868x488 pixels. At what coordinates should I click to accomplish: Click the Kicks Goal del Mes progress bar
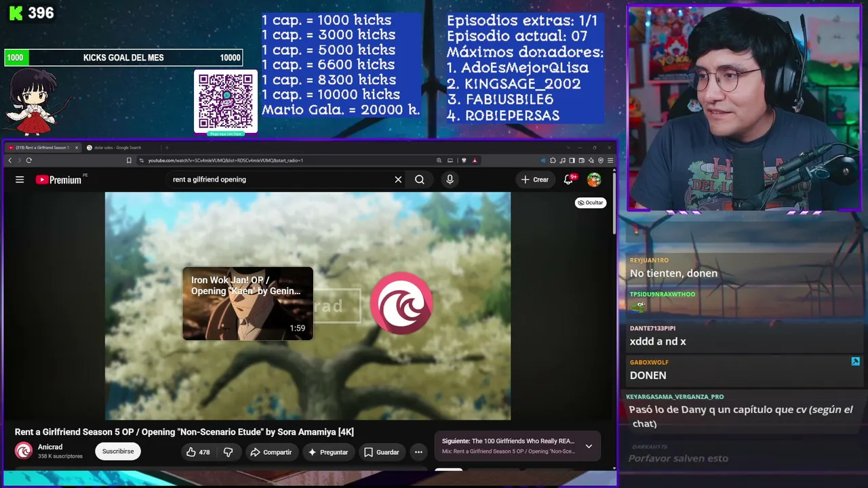[x=123, y=58]
